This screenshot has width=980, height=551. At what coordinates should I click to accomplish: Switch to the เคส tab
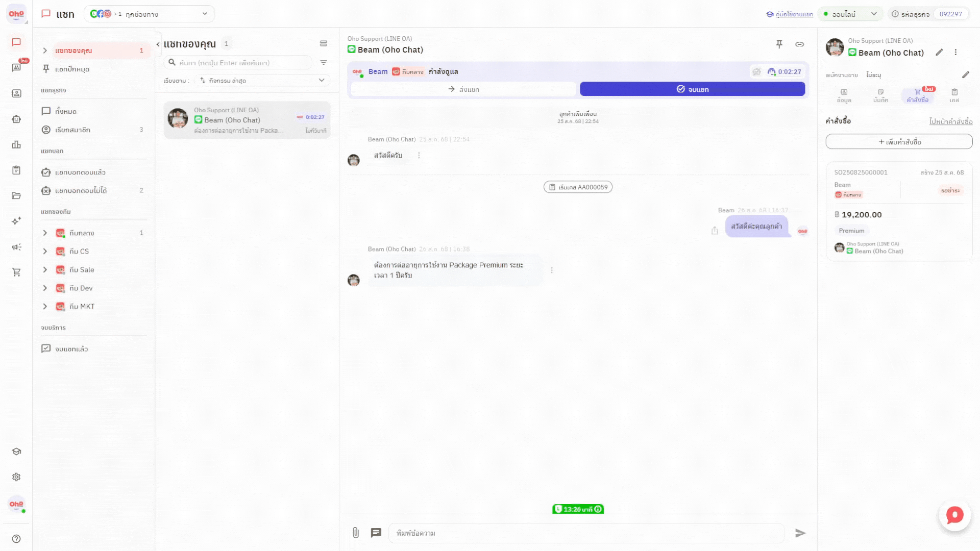pyautogui.click(x=954, y=95)
